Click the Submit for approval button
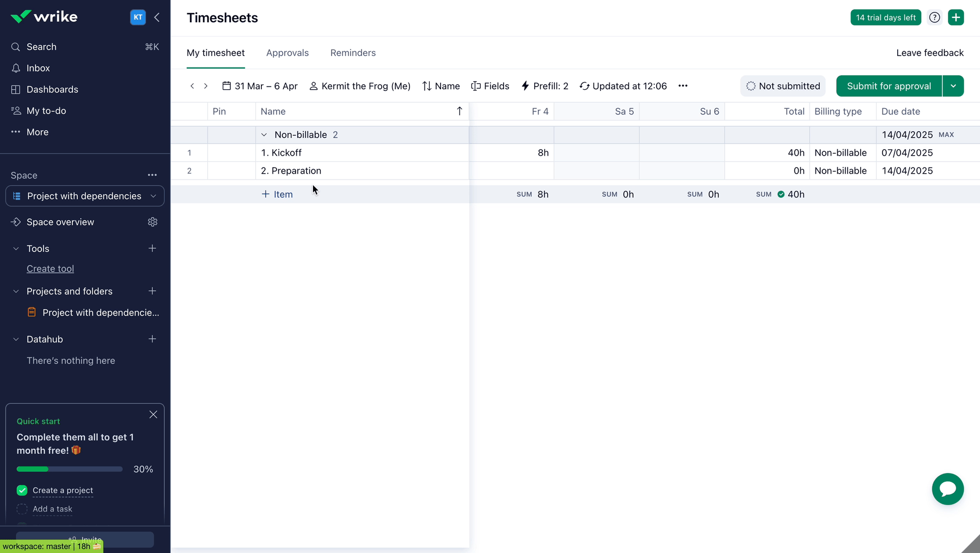Screen dimensions: 980x553 pyautogui.click(x=889, y=86)
